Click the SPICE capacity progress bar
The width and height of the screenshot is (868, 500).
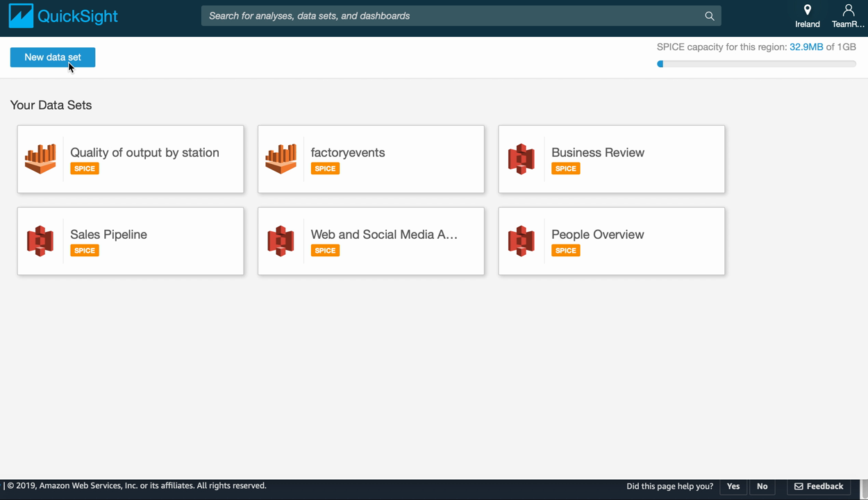pos(756,64)
